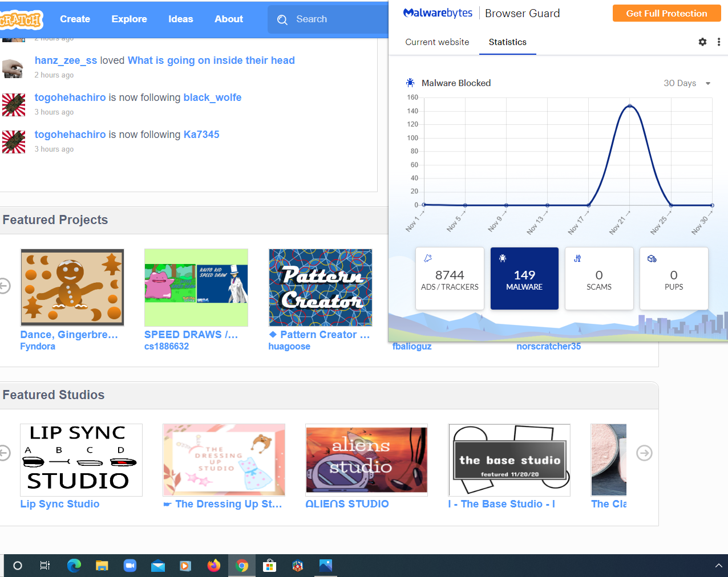Click the Malwarebytes logo
The width and height of the screenshot is (728, 577).
tap(438, 13)
